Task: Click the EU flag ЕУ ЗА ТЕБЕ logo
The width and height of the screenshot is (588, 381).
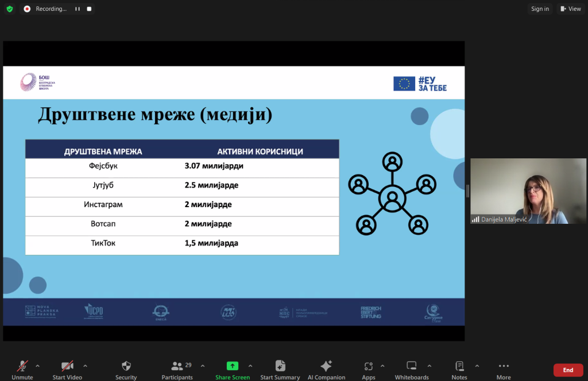Action: (420, 84)
